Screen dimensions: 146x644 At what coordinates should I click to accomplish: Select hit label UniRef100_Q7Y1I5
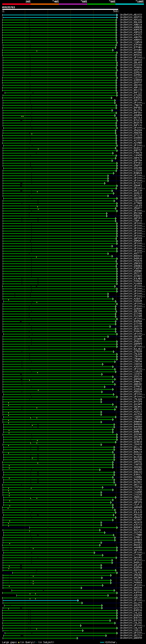coord(131,135)
